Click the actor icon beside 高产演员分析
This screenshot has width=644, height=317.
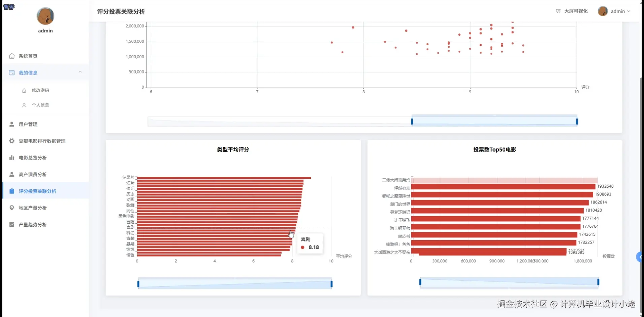[12, 174]
